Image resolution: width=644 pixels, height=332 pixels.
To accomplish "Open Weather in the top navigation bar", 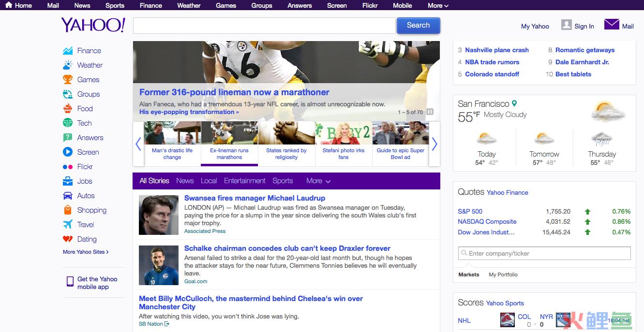I will pyautogui.click(x=189, y=5).
